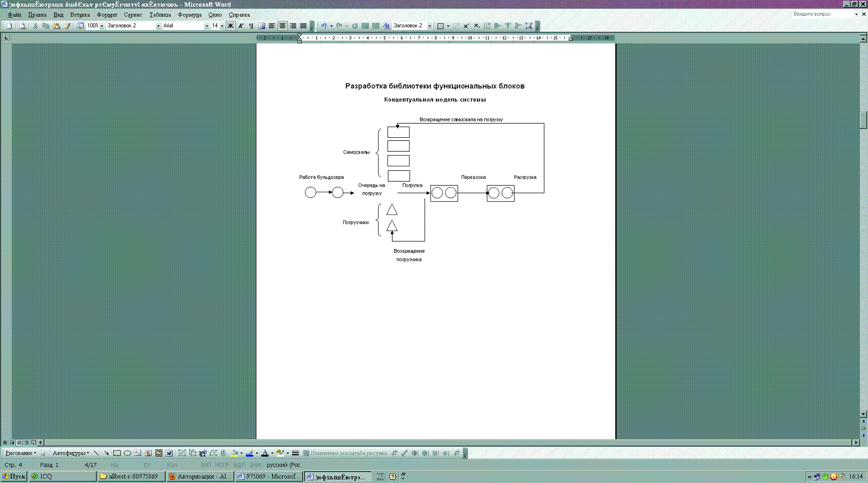Center-align text using toolbar icon

282,26
